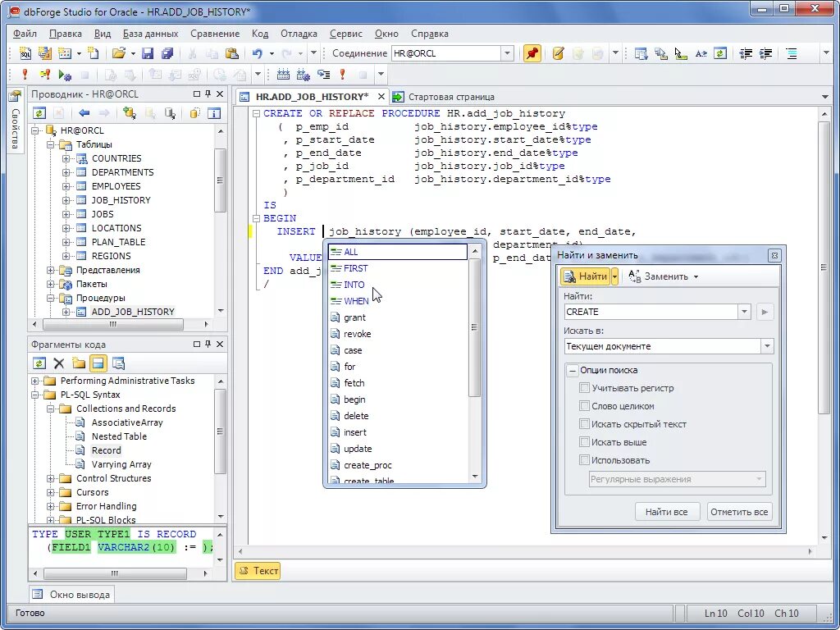Click the Save icon in toolbar

point(148,53)
